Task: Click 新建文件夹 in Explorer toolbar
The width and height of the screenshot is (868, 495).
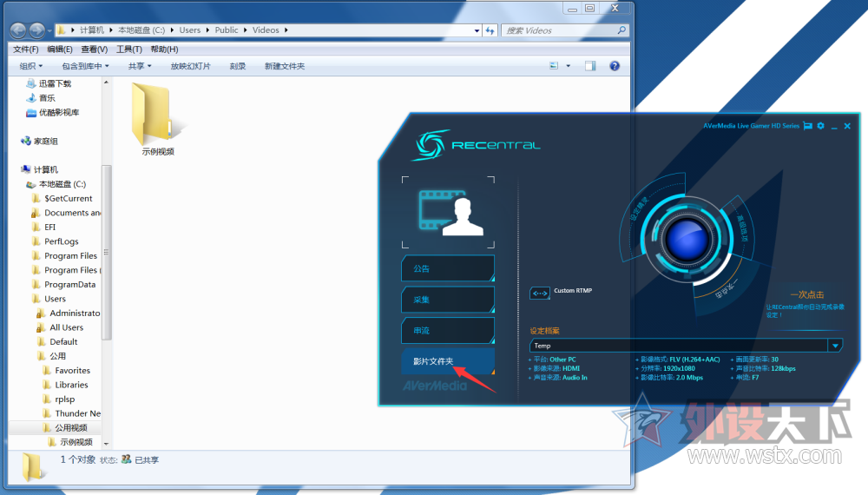Action: [285, 66]
